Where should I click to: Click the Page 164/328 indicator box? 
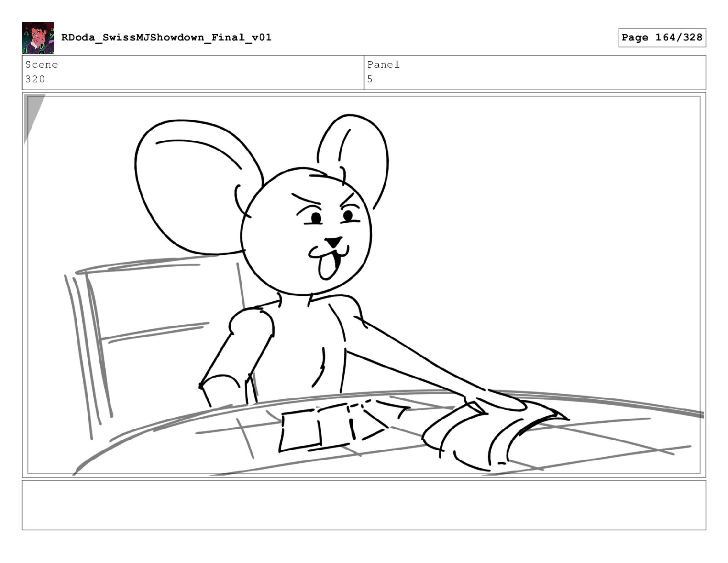662,38
